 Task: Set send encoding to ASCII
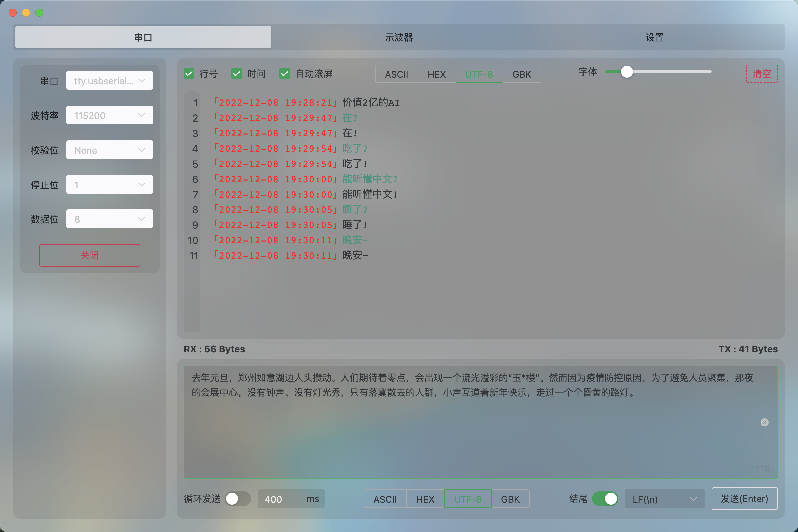(x=385, y=499)
